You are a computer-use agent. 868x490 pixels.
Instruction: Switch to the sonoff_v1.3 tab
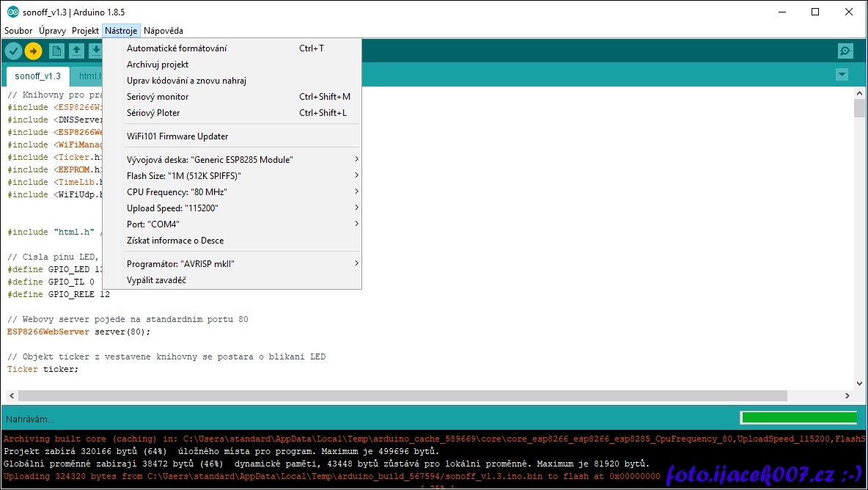click(x=38, y=76)
